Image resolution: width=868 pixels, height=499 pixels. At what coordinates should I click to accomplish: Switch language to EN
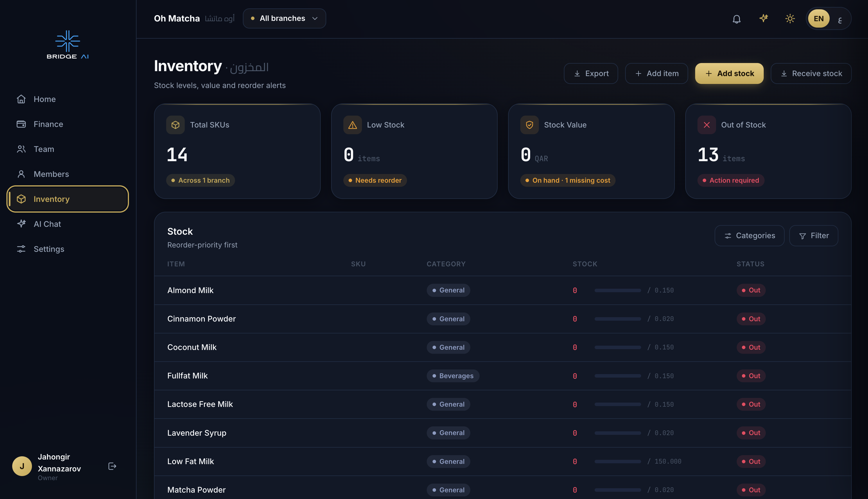coord(819,19)
